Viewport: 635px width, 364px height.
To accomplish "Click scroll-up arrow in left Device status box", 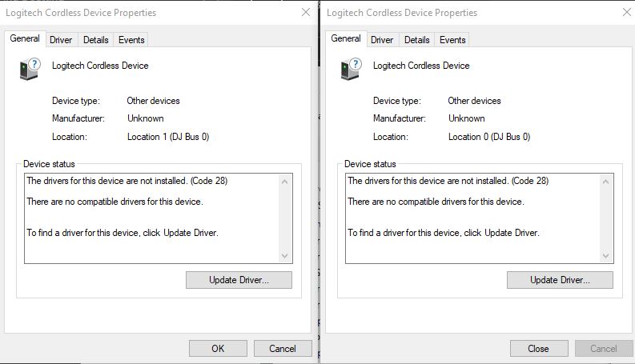I will point(285,182).
